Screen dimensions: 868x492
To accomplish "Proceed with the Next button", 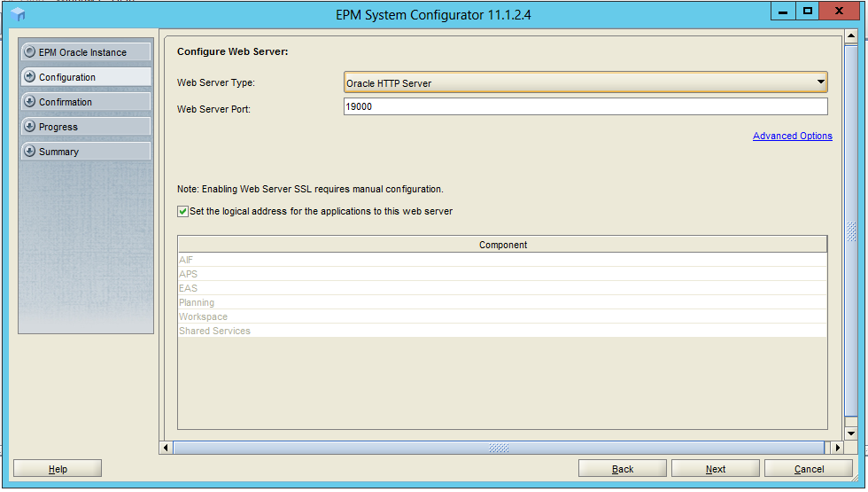I will (x=716, y=469).
